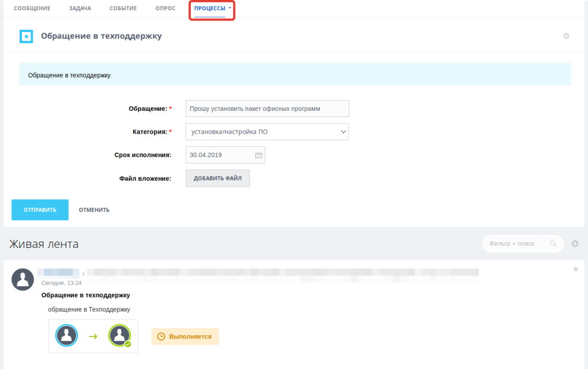Screen dimensions: 588x369
Task: Click the post author avatar
Action: pos(22,279)
